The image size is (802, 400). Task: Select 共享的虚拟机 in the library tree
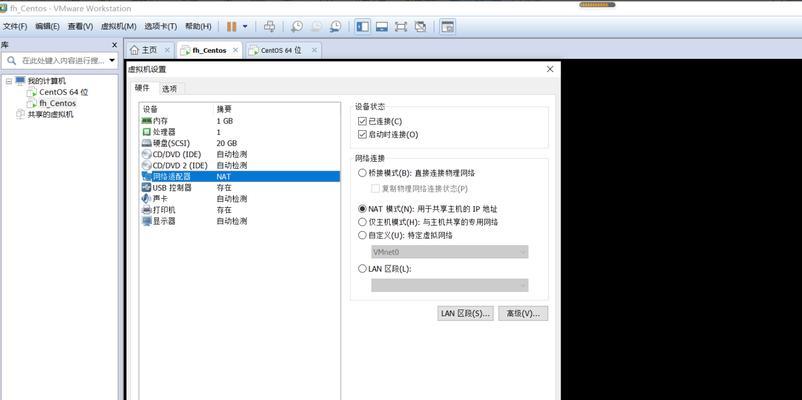(50, 115)
